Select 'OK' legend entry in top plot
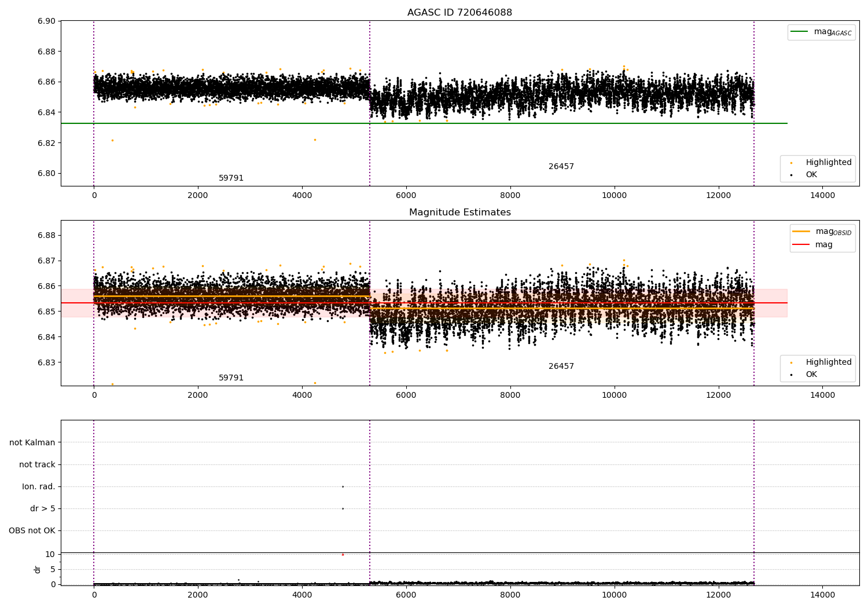 click(x=811, y=175)
